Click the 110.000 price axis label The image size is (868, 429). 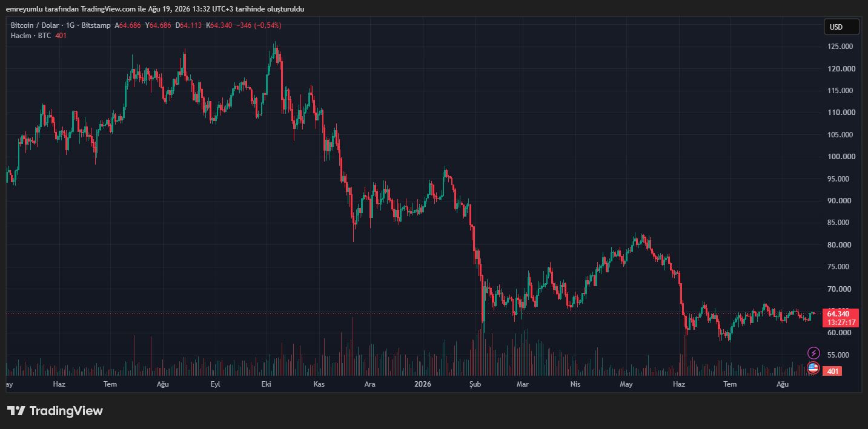(x=841, y=113)
